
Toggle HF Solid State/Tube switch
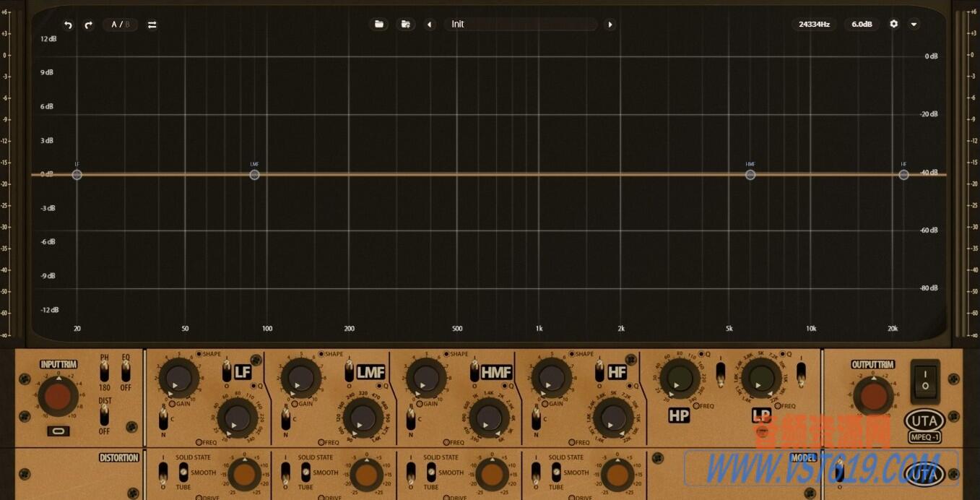coord(557,472)
